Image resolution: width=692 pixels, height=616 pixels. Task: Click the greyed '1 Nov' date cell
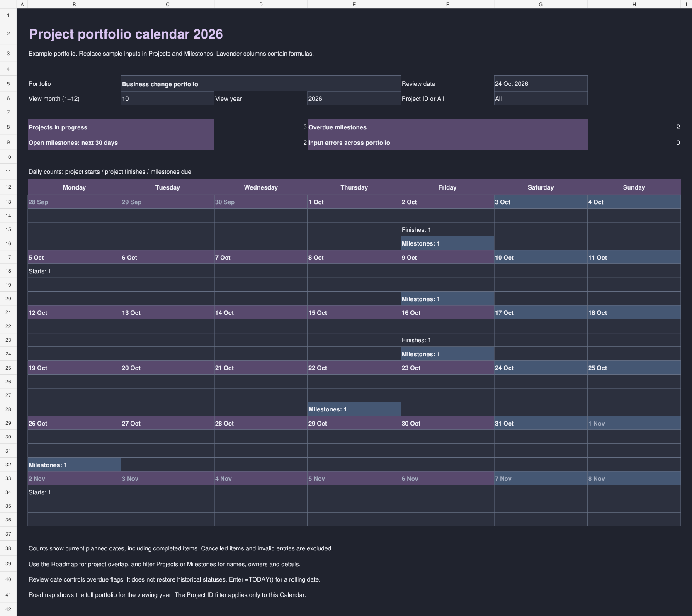[x=634, y=424]
